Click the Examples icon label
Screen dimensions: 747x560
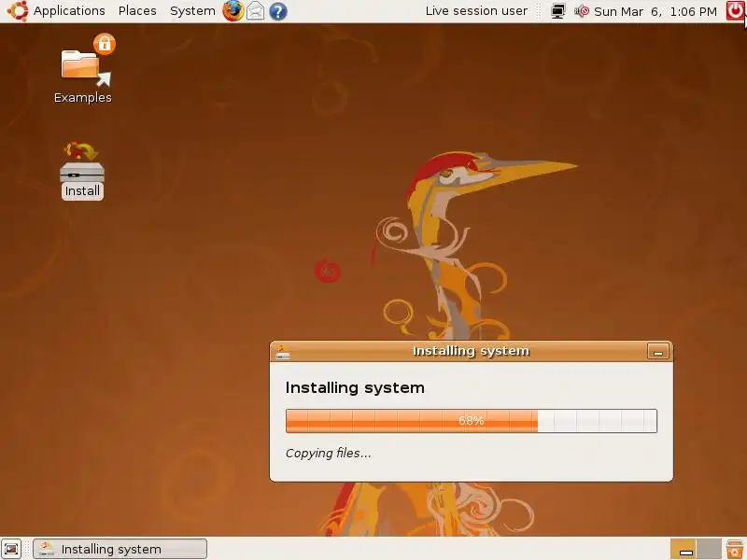click(83, 98)
